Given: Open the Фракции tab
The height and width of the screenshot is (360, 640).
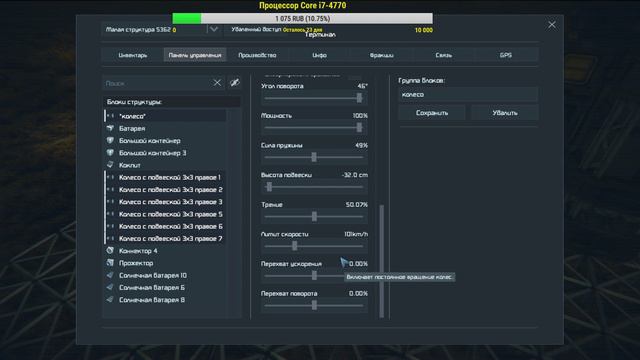Looking at the screenshot, I should pos(382,55).
